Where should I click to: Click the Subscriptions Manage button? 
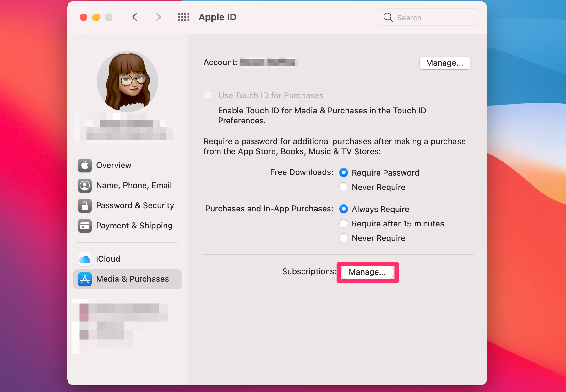click(x=367, y=272)
